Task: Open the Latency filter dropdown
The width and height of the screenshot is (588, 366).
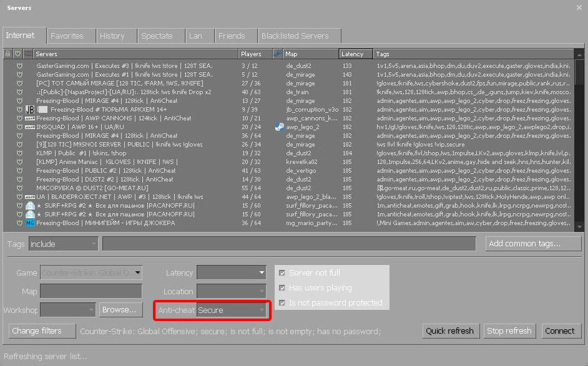Action: [x=232, y=272]
